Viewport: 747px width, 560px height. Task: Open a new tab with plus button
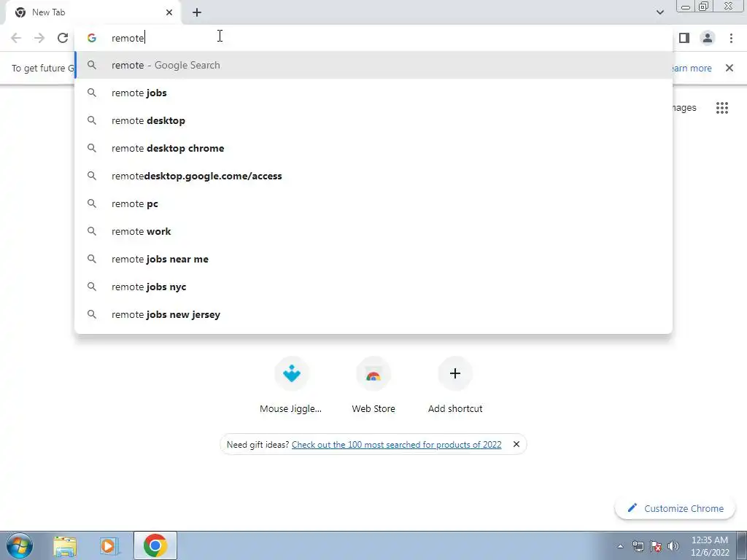click(x=197, y=12)
